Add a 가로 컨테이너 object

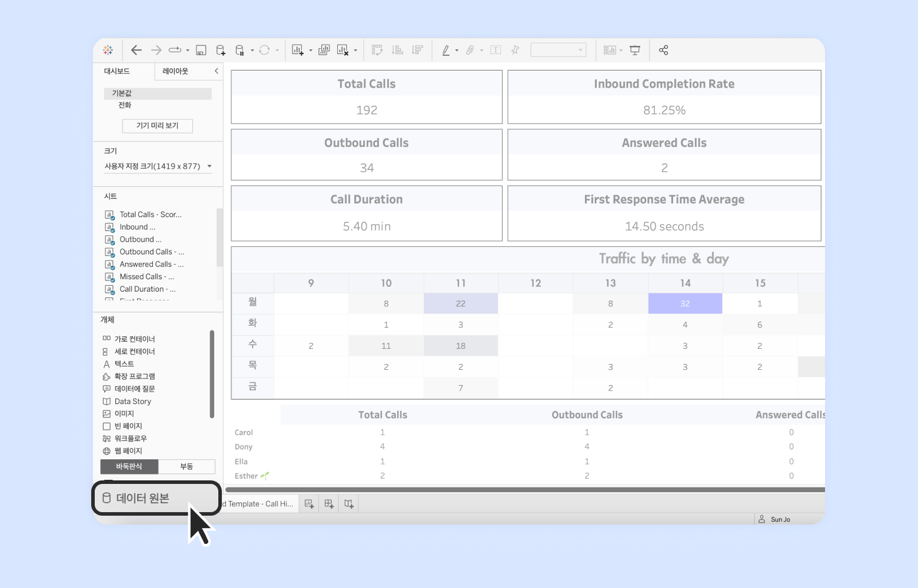(129, 339)
